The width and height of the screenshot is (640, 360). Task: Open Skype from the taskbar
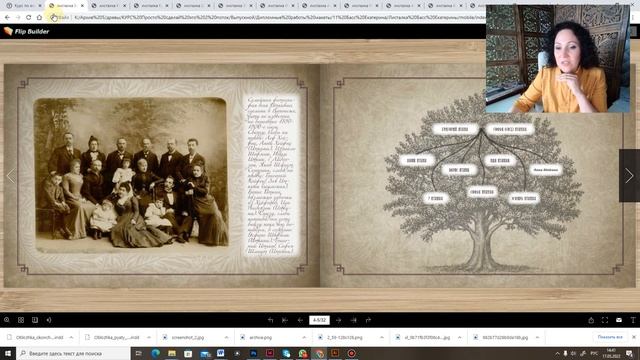tap(286, 353)
